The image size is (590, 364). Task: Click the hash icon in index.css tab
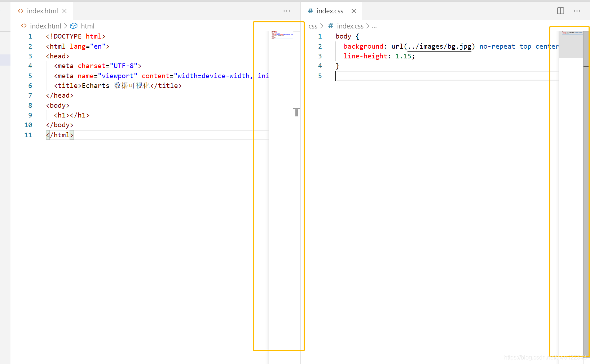pos(310,11)
